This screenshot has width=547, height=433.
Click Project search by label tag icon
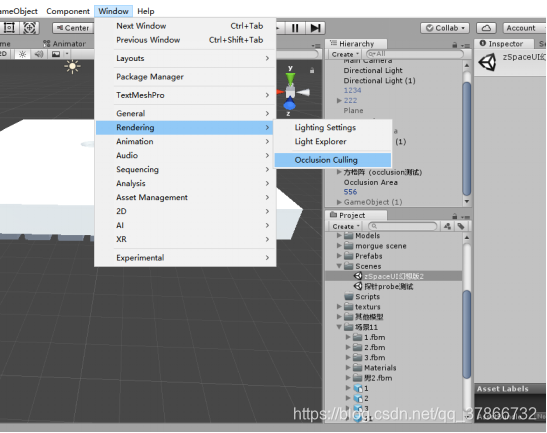click(461, 226)
